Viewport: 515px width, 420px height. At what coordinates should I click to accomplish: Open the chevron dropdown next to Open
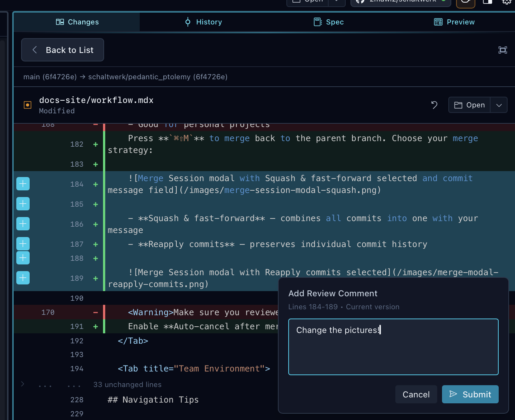pyautogui.click(x=499, y=105)
